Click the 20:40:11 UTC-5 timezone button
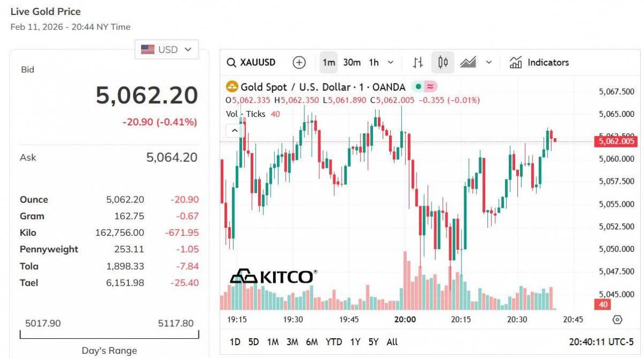The height and width of the screenshot is (358, 644). click(x=602, y=342)
